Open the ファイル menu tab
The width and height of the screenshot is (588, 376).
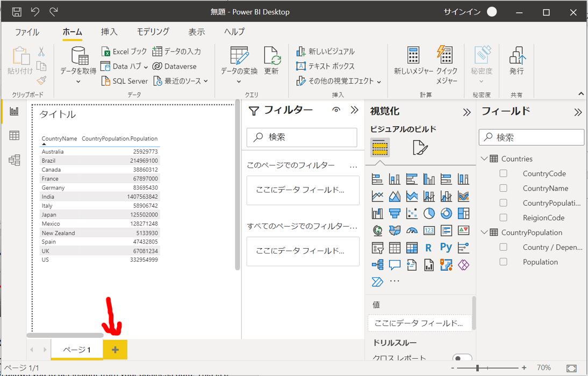pos(27,32)
